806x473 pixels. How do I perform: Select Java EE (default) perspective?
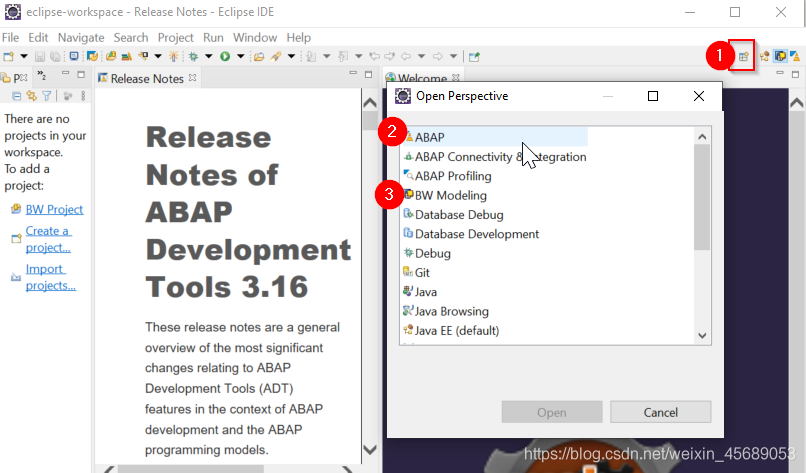(x=451, y=331)
